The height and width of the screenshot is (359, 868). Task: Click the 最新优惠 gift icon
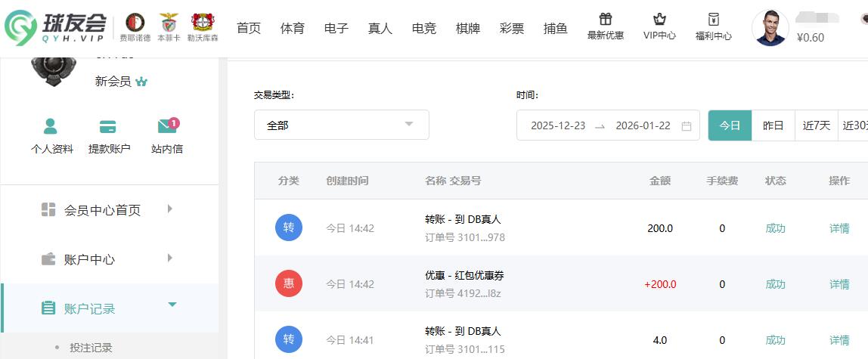coord(605,20)
